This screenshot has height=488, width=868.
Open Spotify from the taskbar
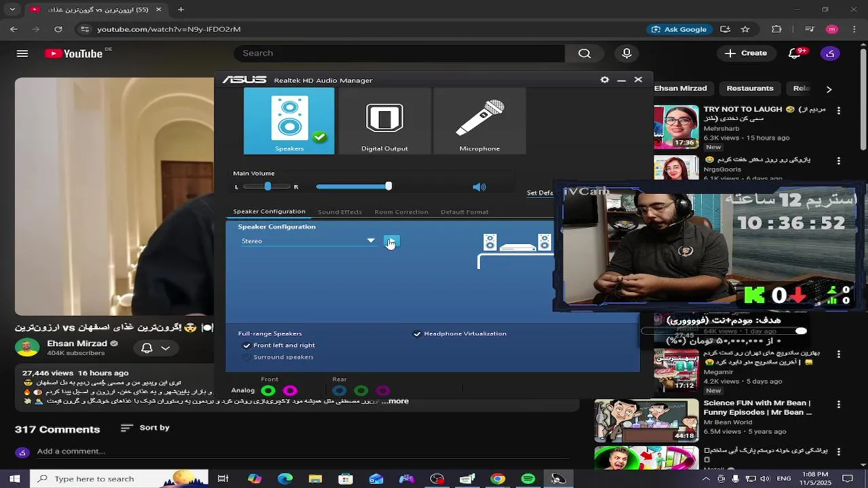pyautogui.click(x=528, y=479)
